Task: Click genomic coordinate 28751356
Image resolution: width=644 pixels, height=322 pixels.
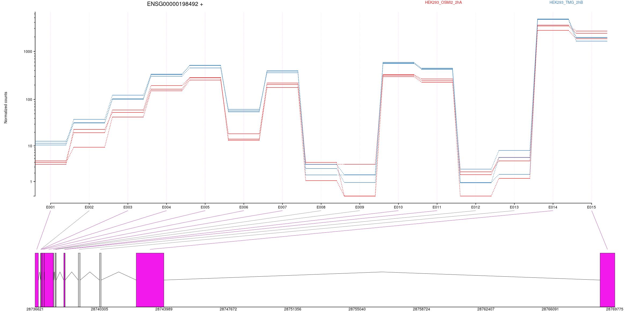Action: pos(292,309)
